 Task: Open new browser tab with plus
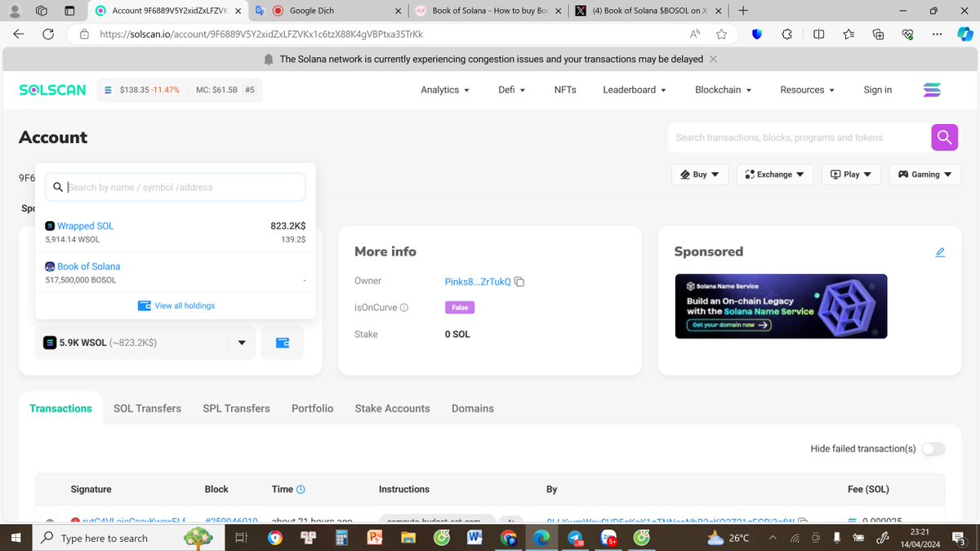pyautogui.click(x=743, y=11)
